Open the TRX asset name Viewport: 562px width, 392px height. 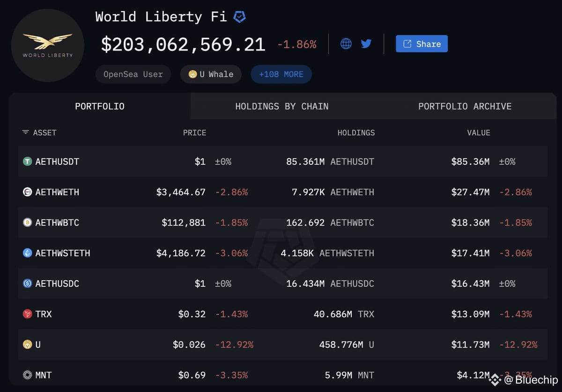[44, 314]
